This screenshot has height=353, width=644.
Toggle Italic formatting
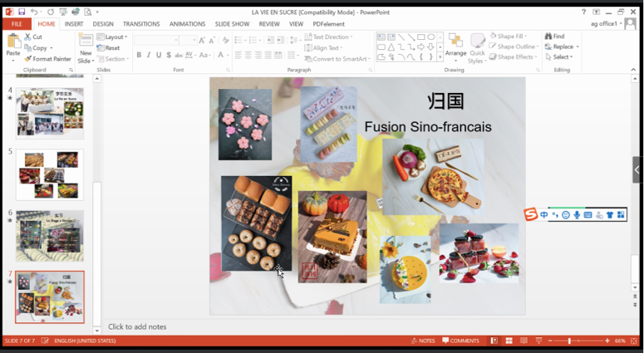click(x=149, y=56)
